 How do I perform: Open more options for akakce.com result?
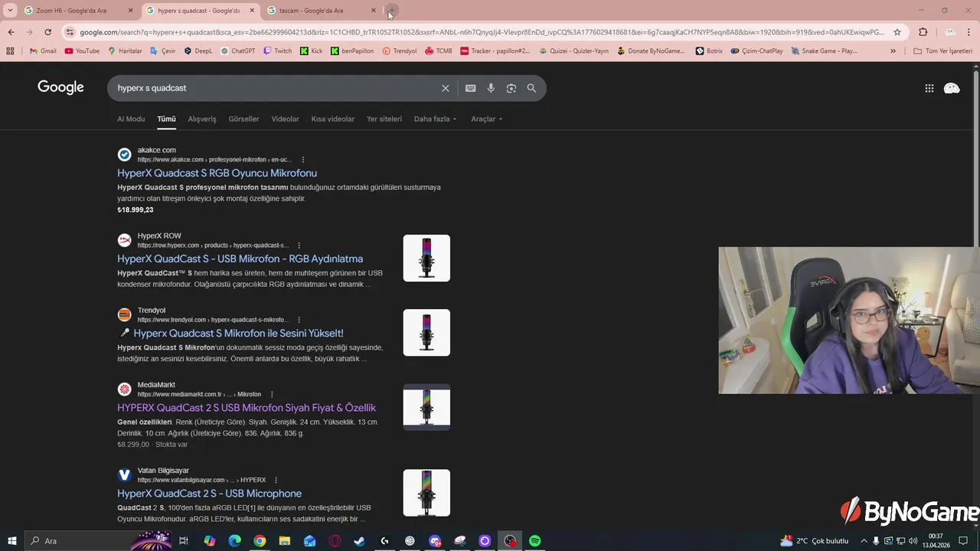[303, 160]
